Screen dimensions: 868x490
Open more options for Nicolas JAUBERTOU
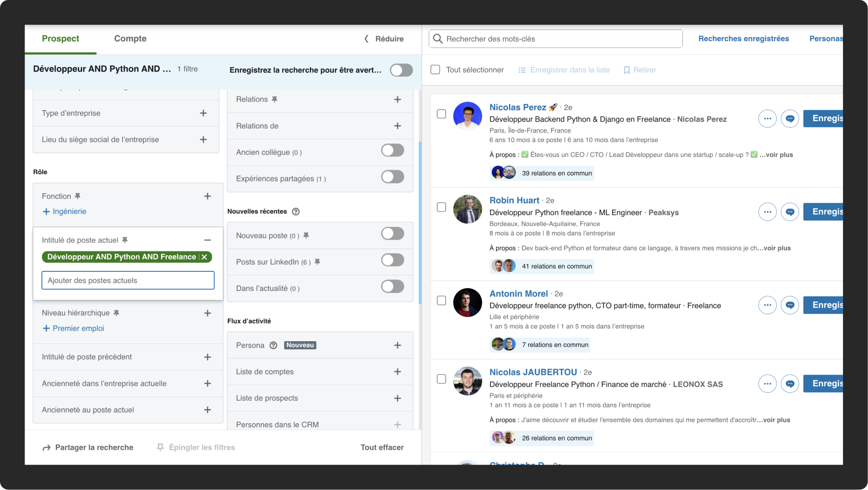[x=767, y=384]
